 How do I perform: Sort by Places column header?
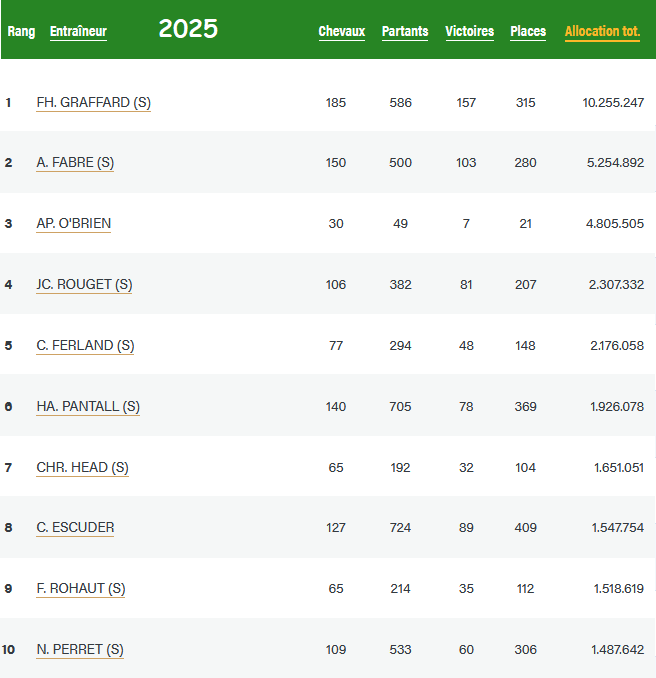(x=528, y=31)
